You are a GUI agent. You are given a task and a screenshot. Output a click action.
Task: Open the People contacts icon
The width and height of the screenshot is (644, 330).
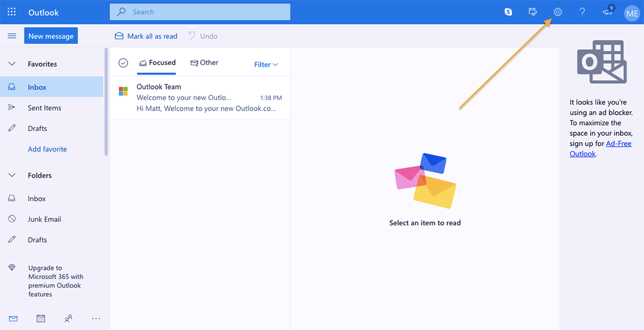68,318
